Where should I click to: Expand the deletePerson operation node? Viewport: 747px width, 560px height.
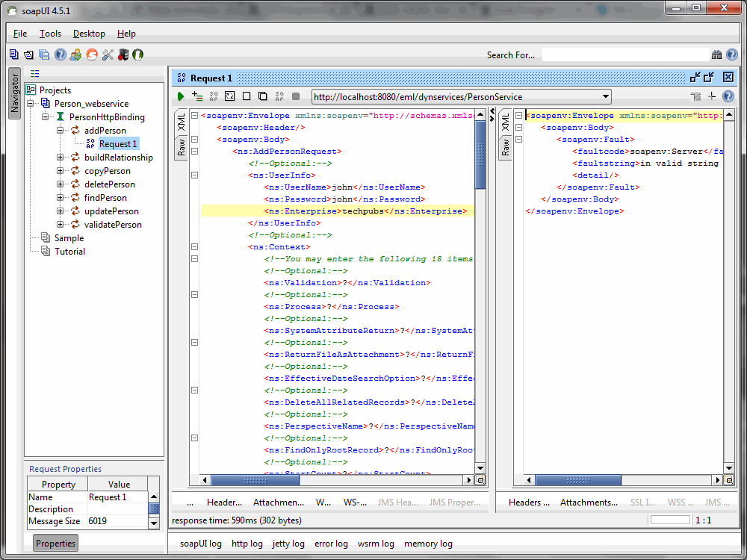click(61, 184)
